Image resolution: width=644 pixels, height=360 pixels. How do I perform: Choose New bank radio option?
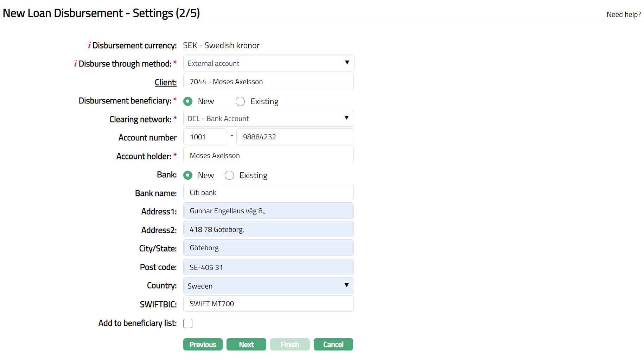188,175
